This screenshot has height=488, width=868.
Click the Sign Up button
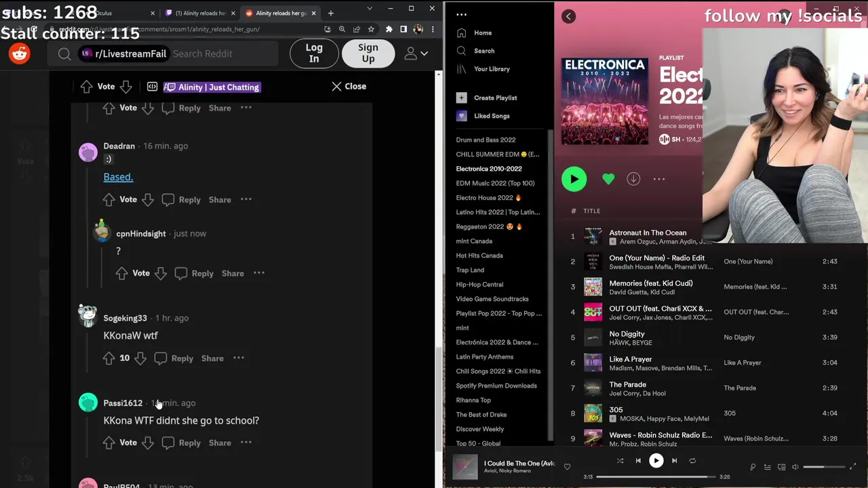tap(368, 54)
